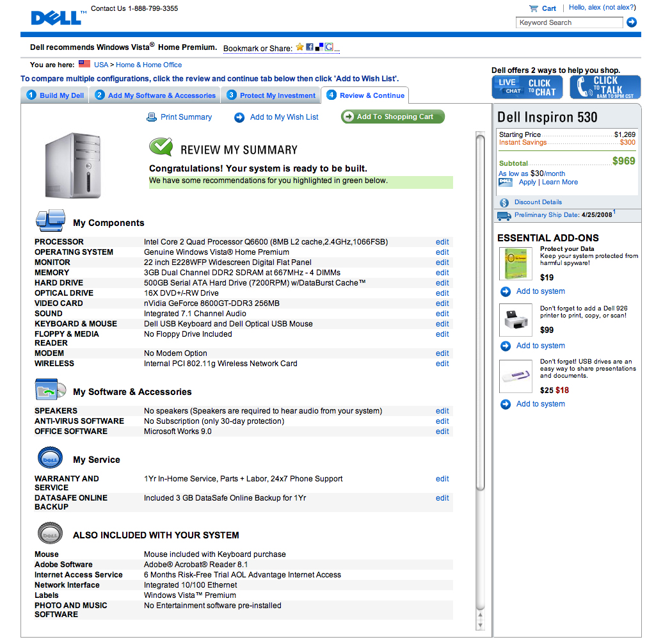
Task: Click the text 'Integrated 10/100 Ethernet'
Action: coord(190,585)
